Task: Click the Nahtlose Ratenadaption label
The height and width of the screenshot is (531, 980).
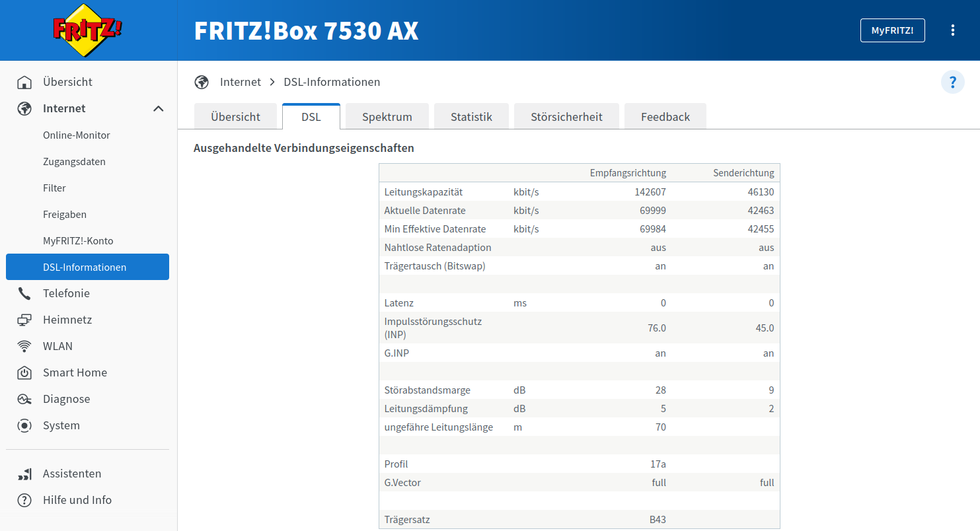Action: pyautogui.click(x=438, y=248)
